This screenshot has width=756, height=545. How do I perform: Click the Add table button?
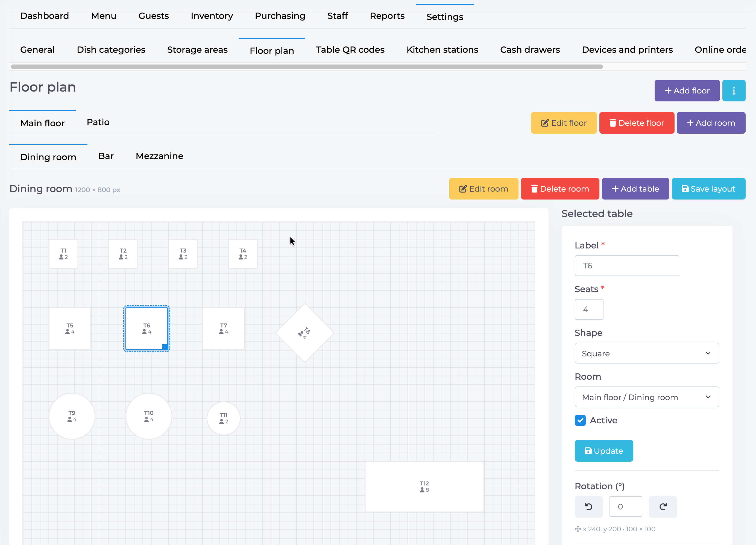[635, 189]
